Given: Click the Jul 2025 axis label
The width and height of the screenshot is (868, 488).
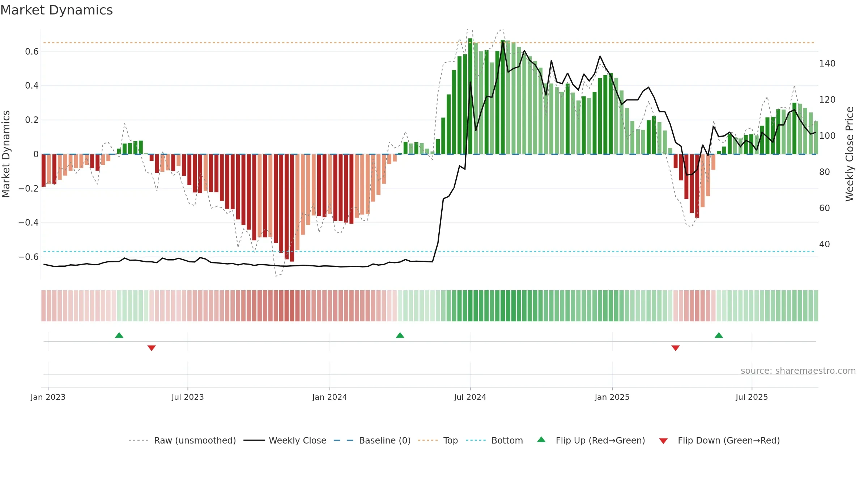Looking at the screenshot, I should pyautogui.click(x=752, y=397).
